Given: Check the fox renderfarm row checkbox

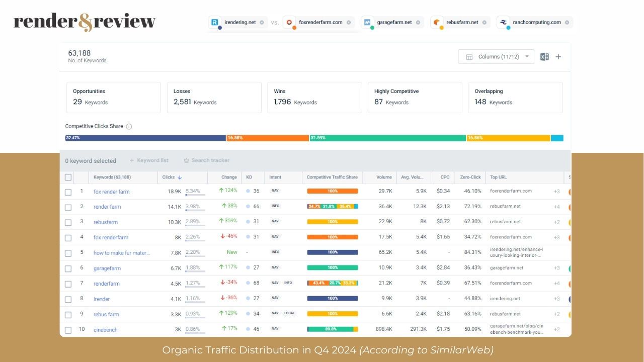Looking at the screenshot, I should click(x=68, y=237).
